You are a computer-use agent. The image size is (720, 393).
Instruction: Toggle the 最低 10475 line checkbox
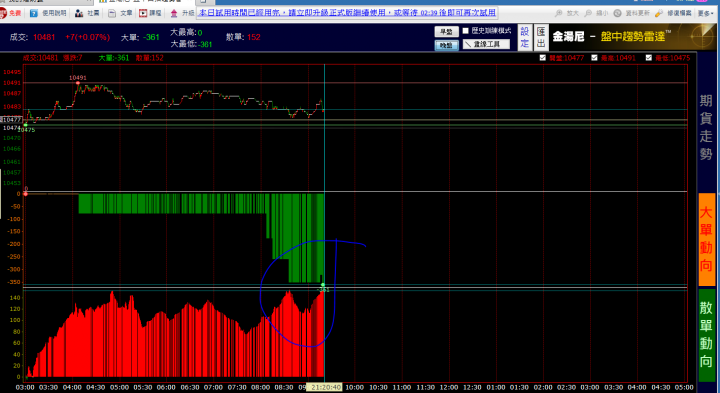tap(648, 58)
